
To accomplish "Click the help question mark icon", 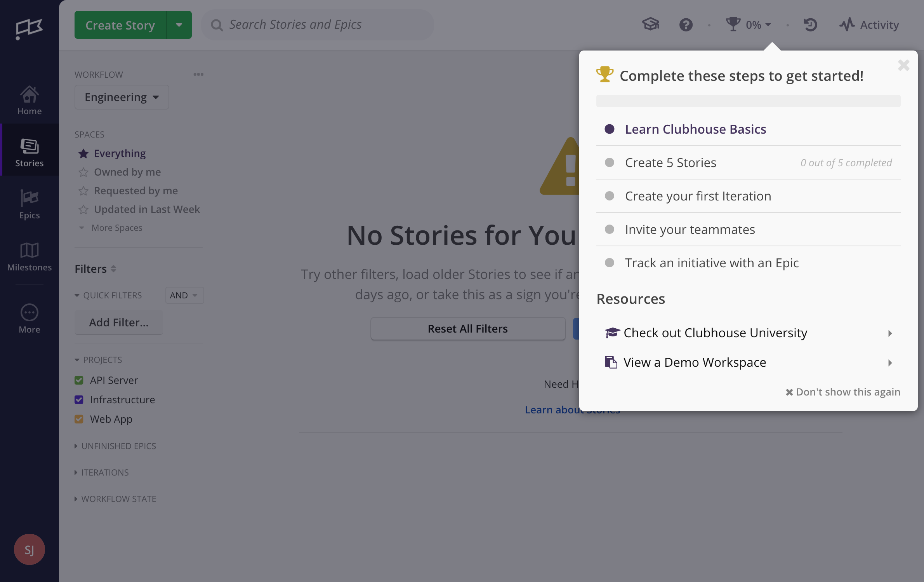I will pos(686,24).
